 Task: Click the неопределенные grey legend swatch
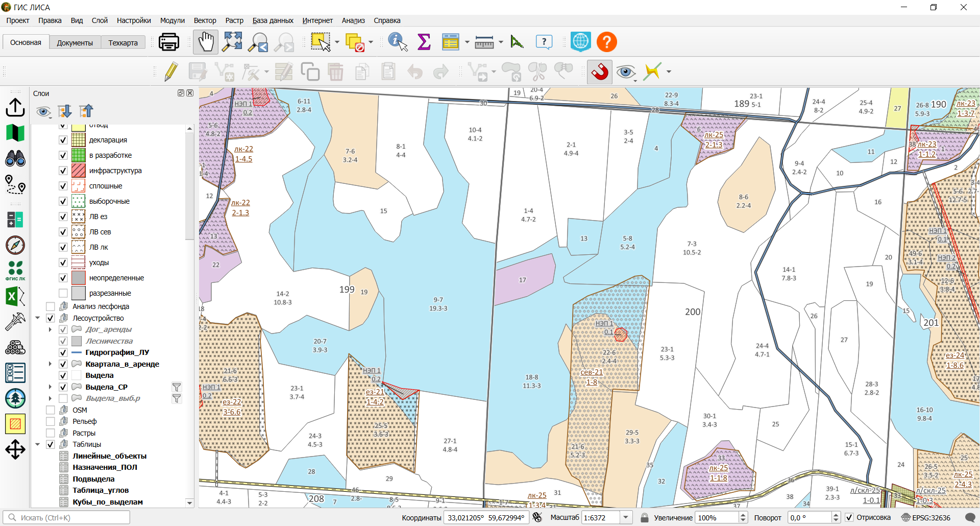78,278
